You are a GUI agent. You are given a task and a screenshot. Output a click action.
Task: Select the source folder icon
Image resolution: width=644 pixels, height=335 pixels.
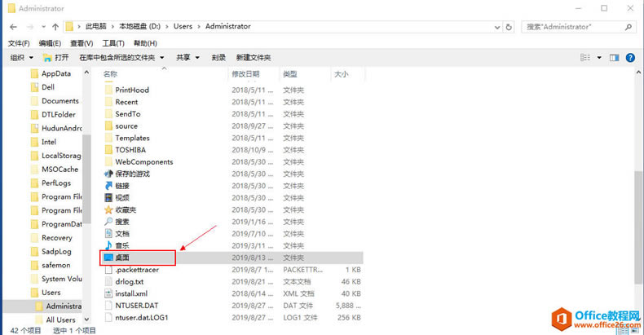[x=108, y=126]
